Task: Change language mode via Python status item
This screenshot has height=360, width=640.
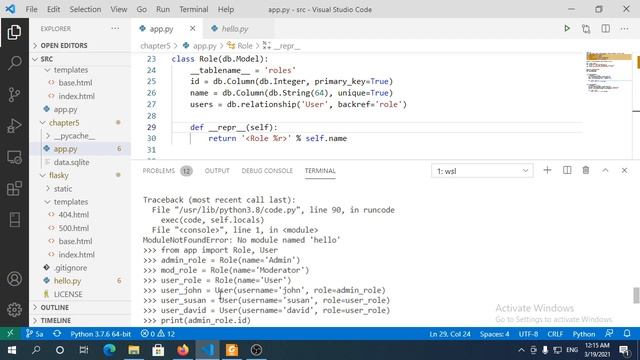Action: click(584, 333)
